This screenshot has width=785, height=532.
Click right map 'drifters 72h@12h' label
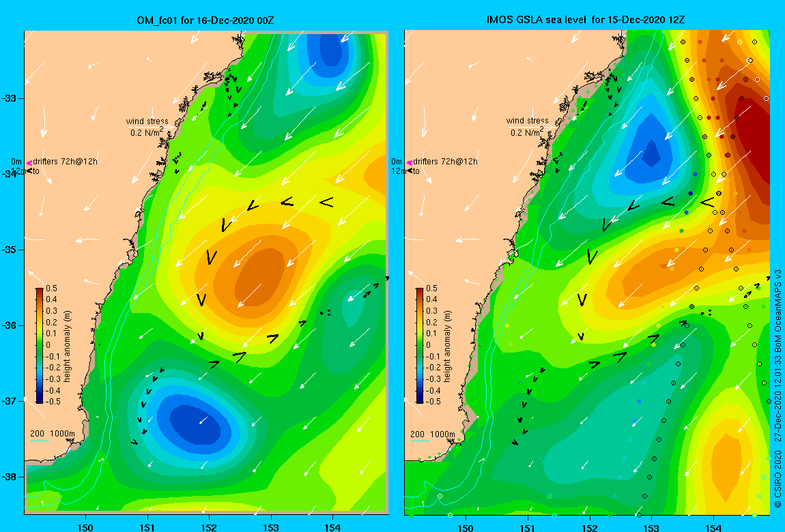(x=445, y=162)
